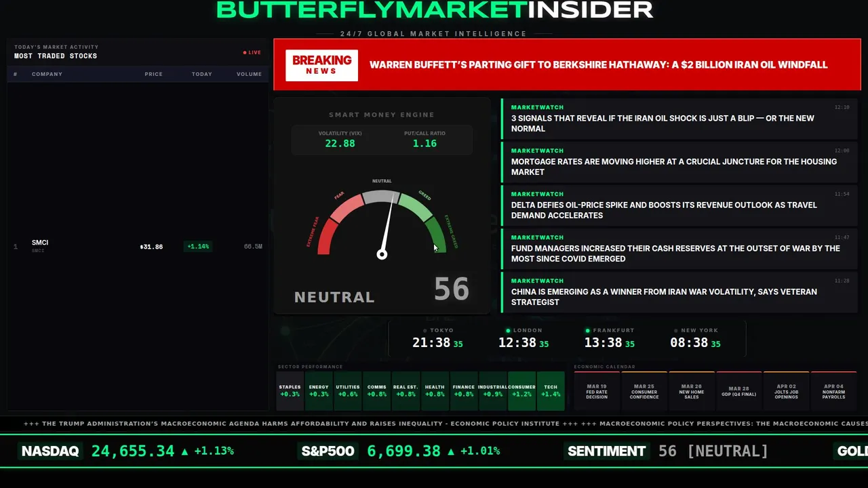Click the large sentiment score 56
This screenshot has width=868, height=488.
click(452, 289)
